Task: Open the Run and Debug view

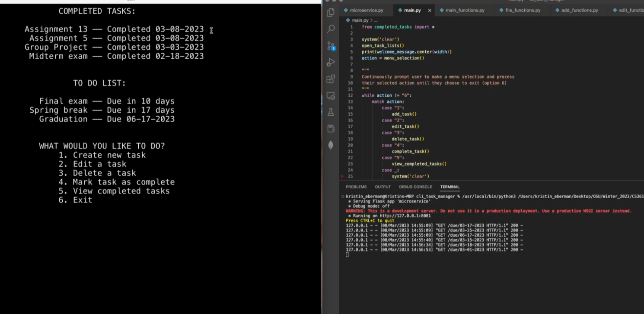Action: click(331, 62)
